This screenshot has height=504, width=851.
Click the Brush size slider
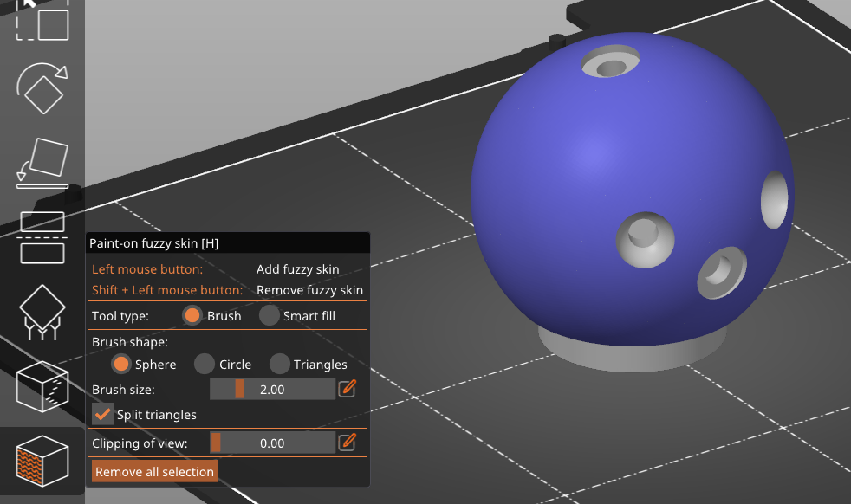pyautogui.click(x=272, y=389)
